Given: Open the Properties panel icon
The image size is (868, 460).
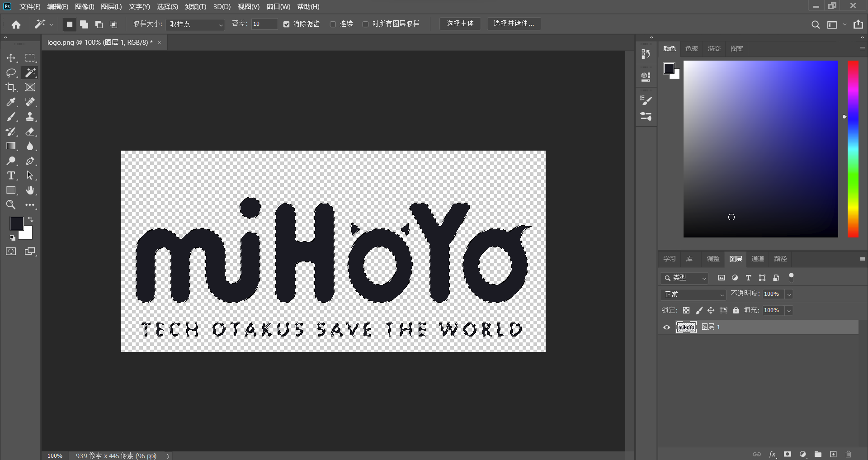Looking at the screenshot, I should (x=646, y=77).
